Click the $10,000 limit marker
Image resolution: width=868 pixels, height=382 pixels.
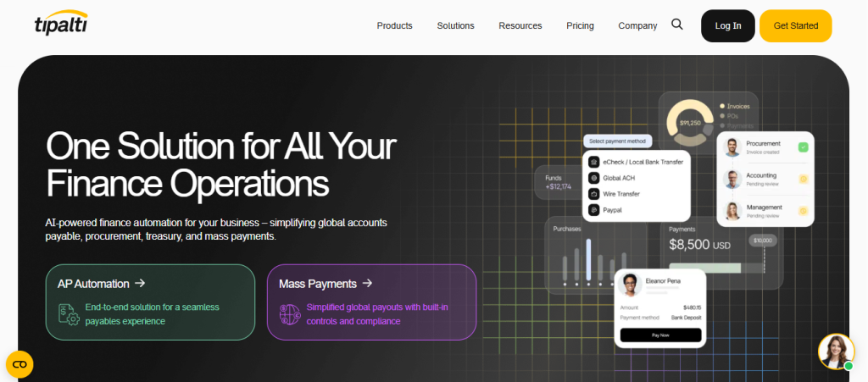764,241
